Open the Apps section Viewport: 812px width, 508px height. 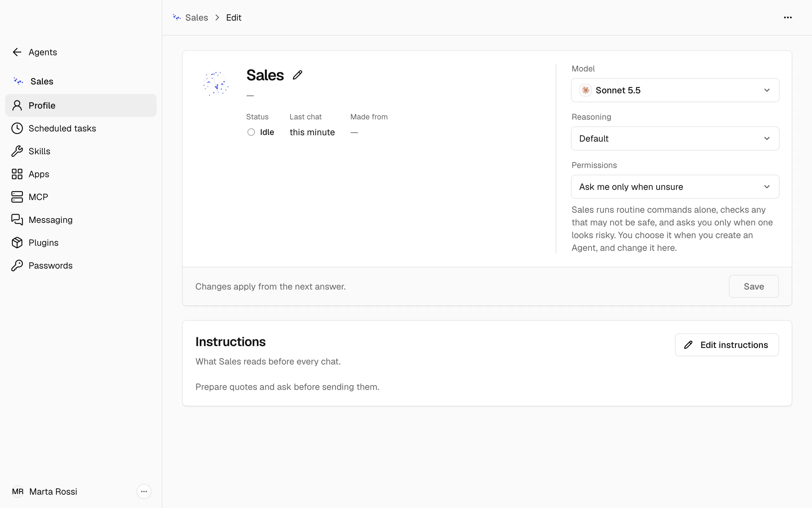(x=81, y=174)
